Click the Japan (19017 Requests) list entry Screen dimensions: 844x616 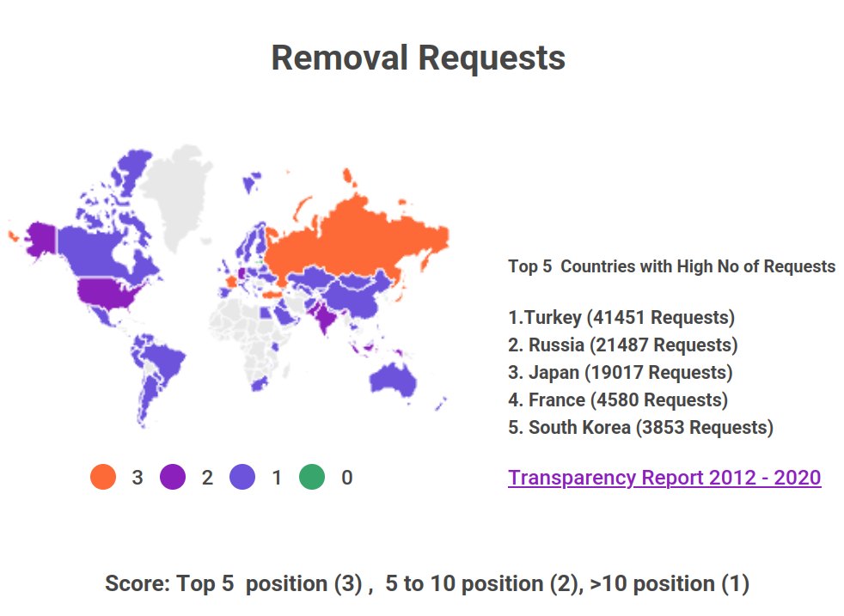(620, 373)
